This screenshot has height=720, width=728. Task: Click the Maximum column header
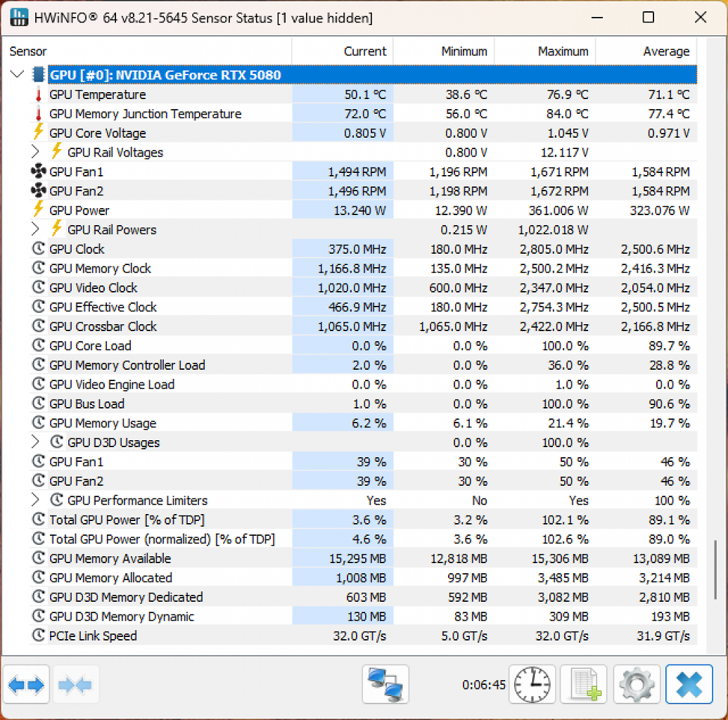[x=545, y=51]
